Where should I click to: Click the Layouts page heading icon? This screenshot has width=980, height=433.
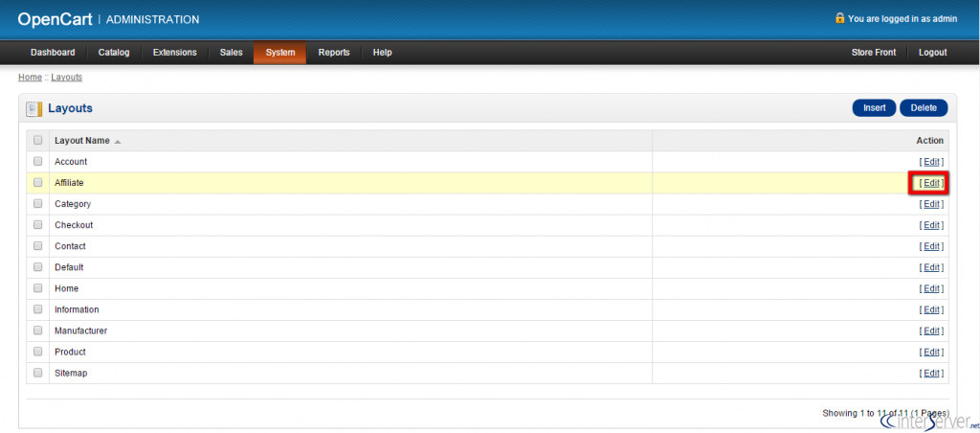(33, 108)
